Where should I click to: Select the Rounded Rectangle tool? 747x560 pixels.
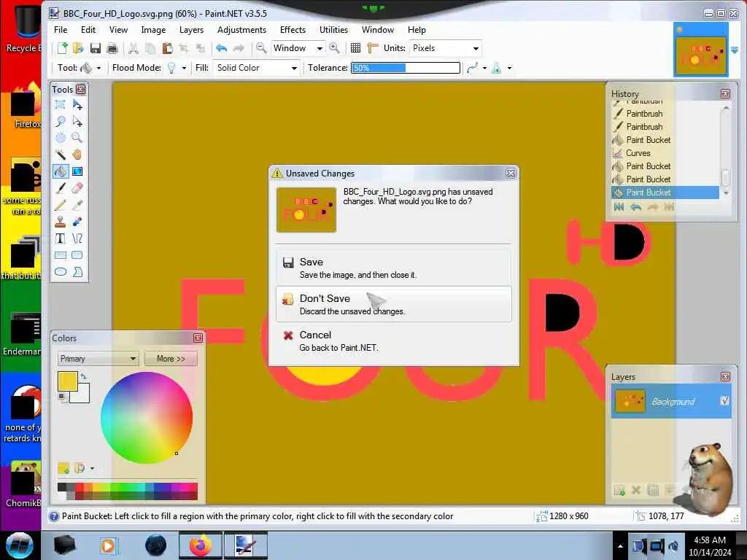(x=77, y=255)
